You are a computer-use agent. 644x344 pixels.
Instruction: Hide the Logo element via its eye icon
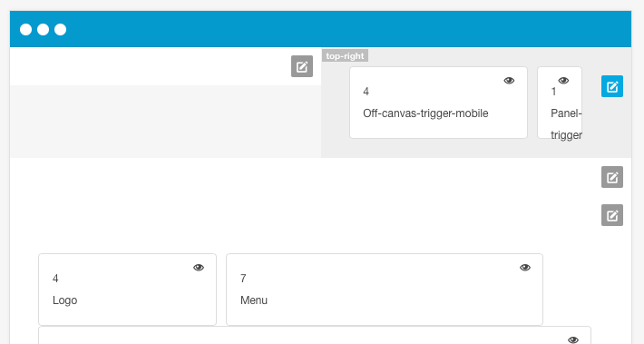199,268
